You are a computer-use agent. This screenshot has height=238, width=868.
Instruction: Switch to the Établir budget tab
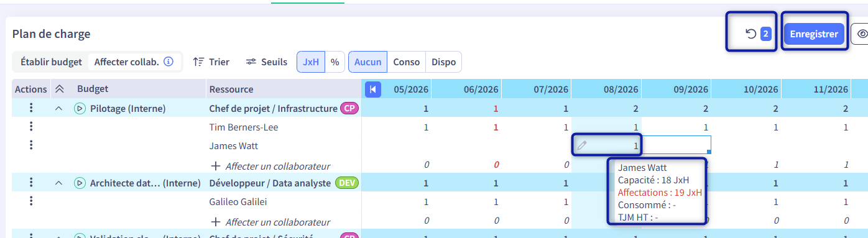(x=51, y=62)
